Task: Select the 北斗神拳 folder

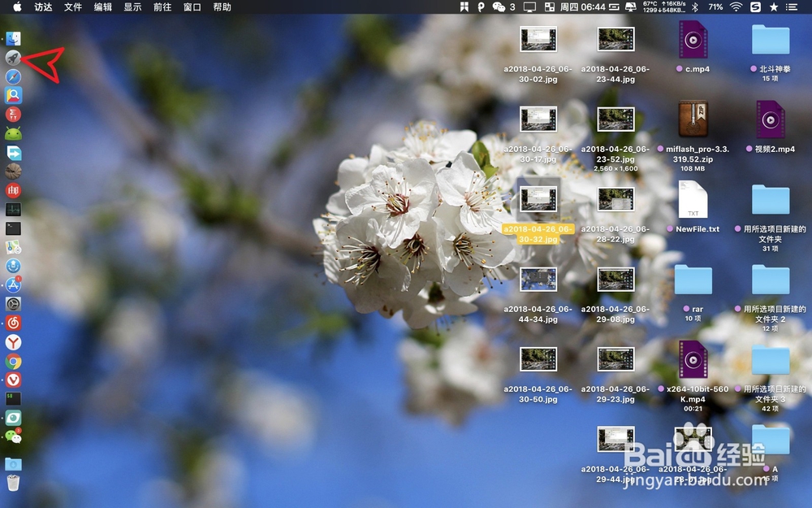Action: (x=771, y=39)
